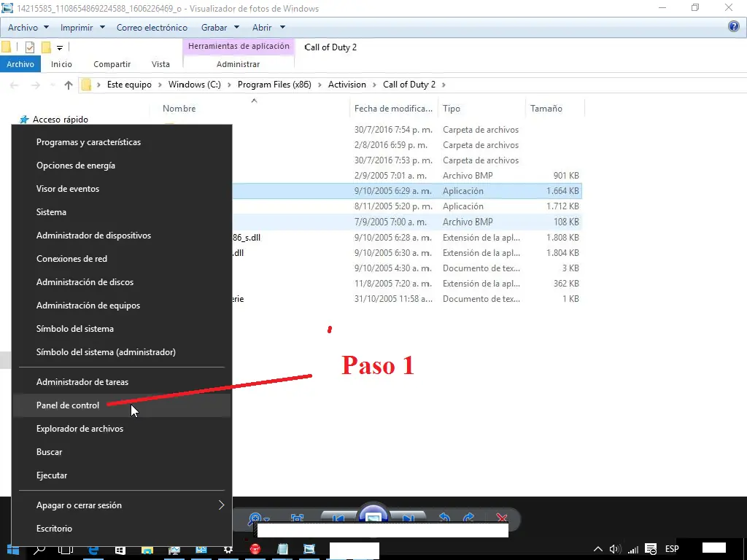
Task: Rotate the photo counterclockwise
Action: (x=444, y=518)
